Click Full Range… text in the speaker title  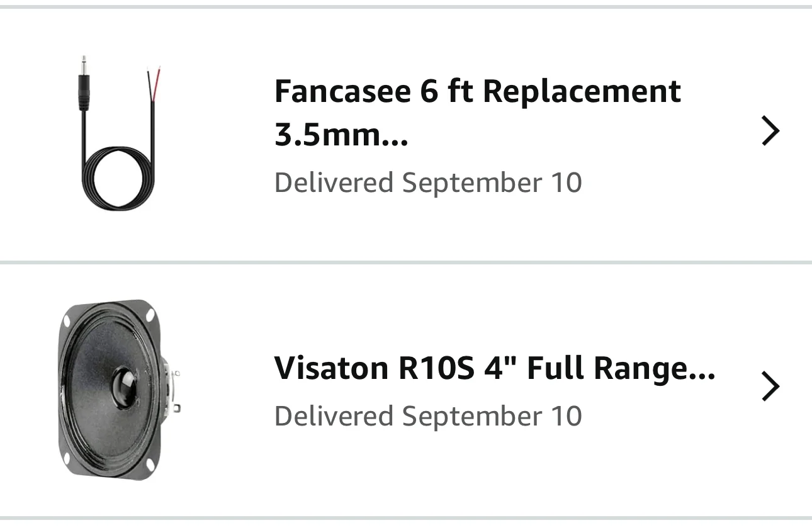click(621, 368)
